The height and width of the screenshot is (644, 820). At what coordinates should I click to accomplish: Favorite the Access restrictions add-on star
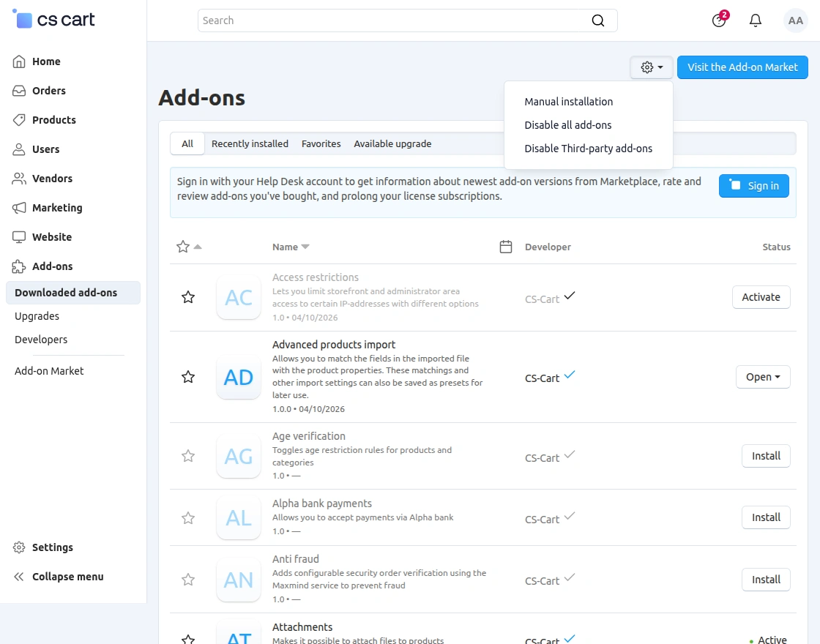tap(188, 297)
